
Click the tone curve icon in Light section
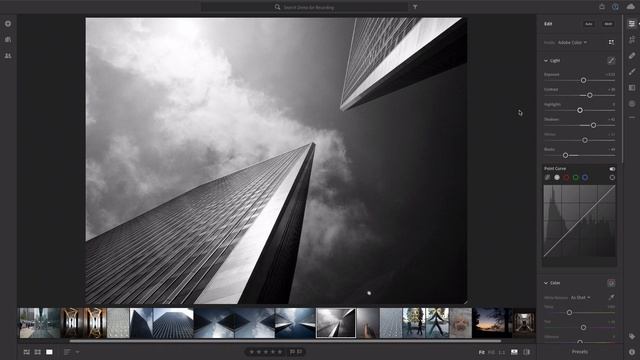[x=611, y=60]
